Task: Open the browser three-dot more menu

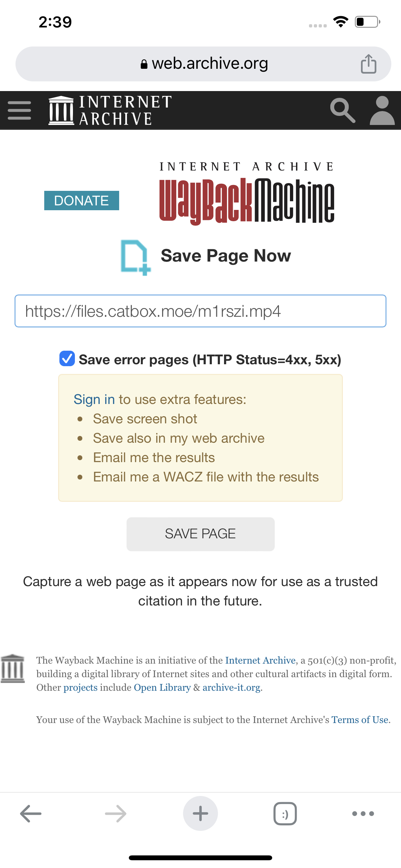Action: [363, 813]
